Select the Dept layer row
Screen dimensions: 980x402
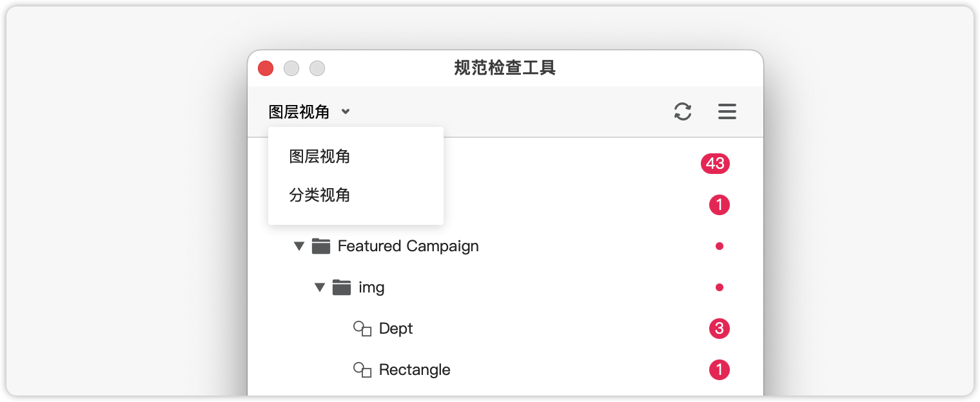click(x=505, y=329)
